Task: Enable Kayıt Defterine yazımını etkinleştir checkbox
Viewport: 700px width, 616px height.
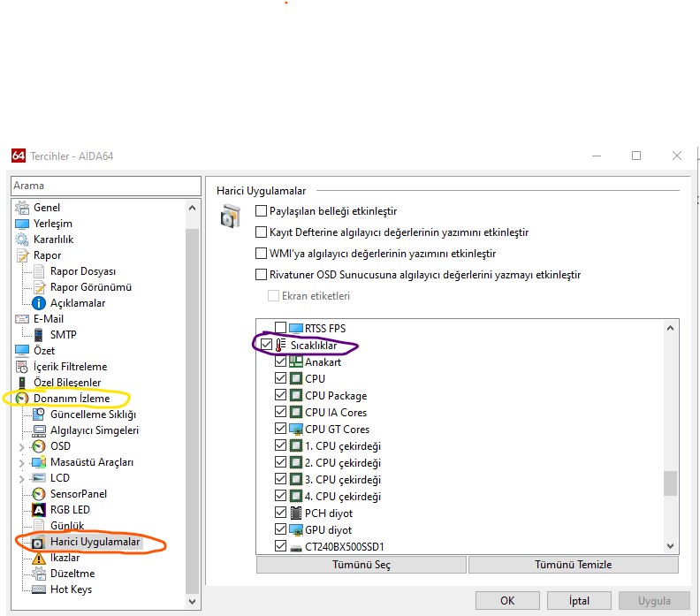Action: pyautogui.click(x=261, y=232)
